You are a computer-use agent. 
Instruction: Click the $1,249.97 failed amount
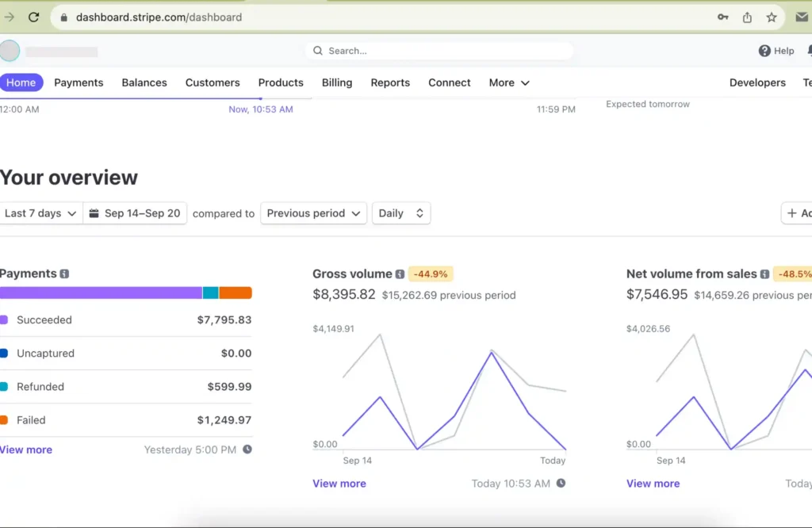click(x=224, y=420)
